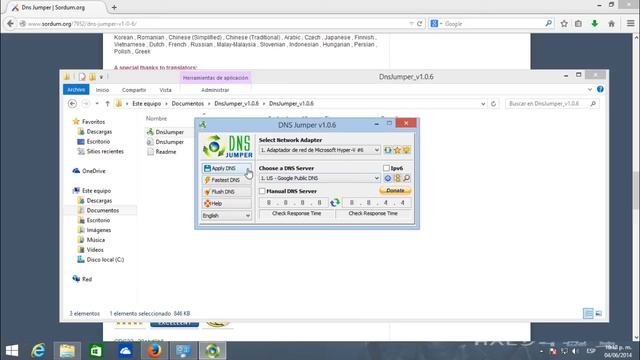Click the Firefox home icon

(611, 24)
